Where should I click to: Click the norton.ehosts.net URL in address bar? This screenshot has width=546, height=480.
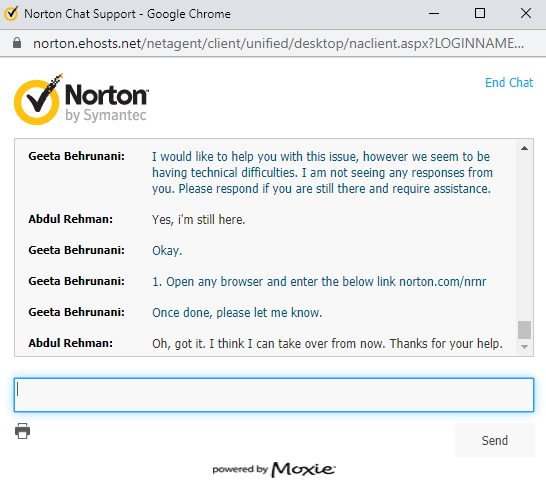pyautogui.click(x=278, y=44)
